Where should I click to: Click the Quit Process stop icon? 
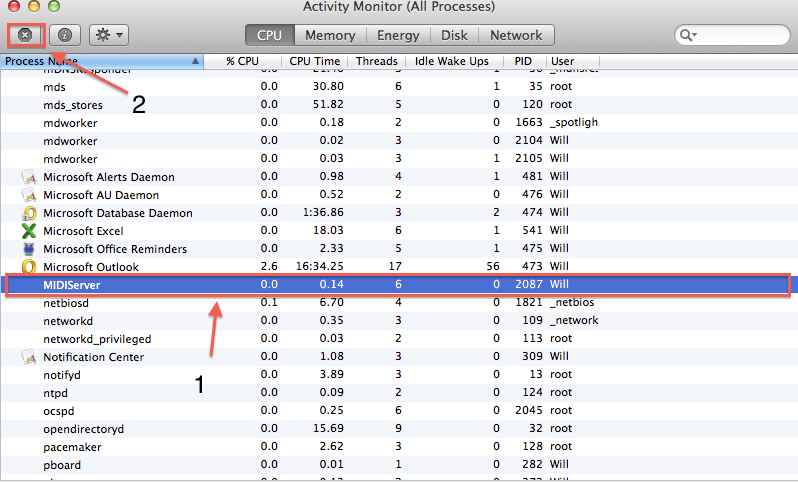(26, 34)
